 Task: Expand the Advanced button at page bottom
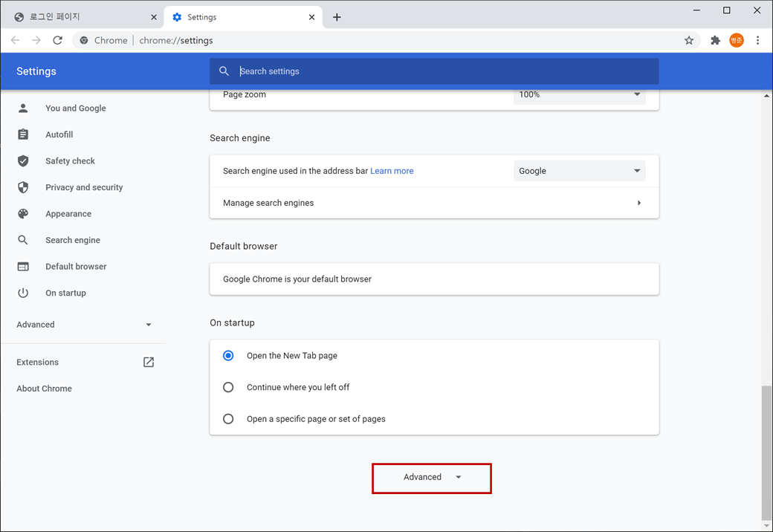[x=432, y=477]
